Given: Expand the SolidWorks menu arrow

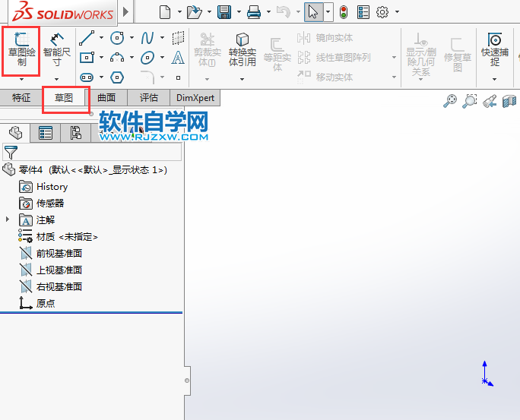Looking at the screenshot, I should (125, 12).
